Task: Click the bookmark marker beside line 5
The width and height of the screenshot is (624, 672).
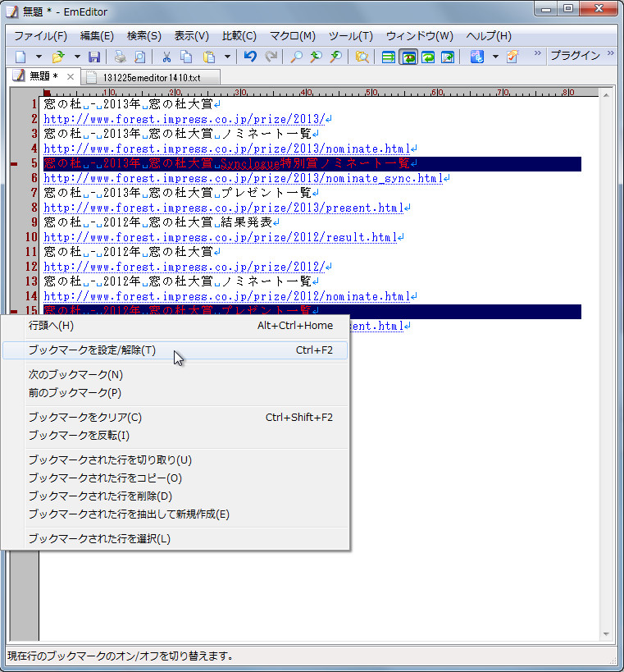Action: [14, 164]
